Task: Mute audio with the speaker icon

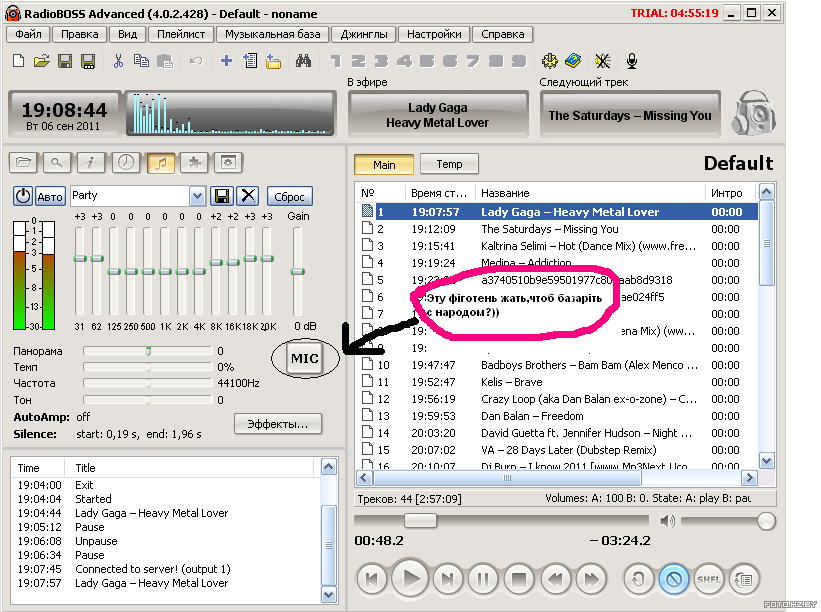Action: (x=667, y=521)
